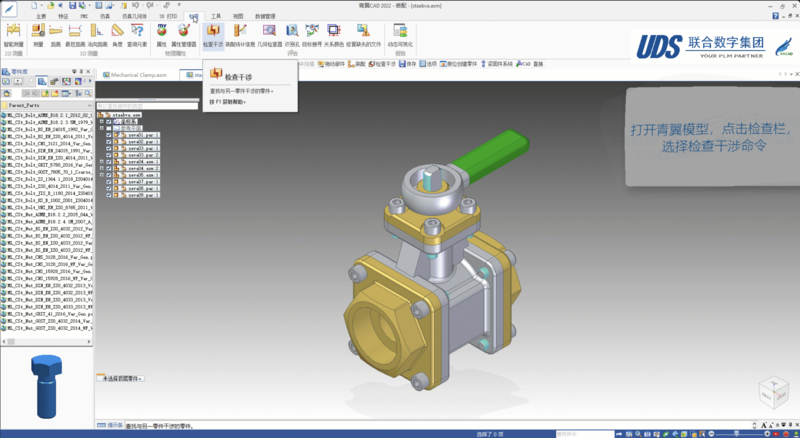Open the 属性管理器 property manager
Viewport: 800px width, 438px height.
tap(184, 35)
